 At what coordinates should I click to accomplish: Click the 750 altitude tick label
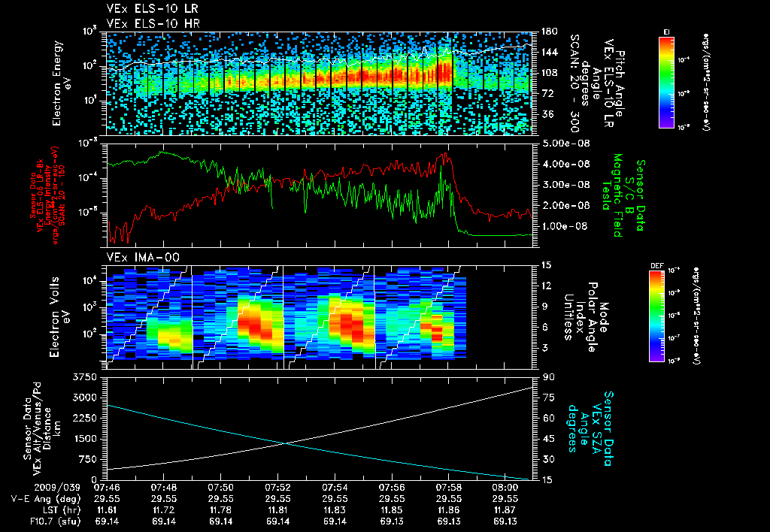(87, 459)
